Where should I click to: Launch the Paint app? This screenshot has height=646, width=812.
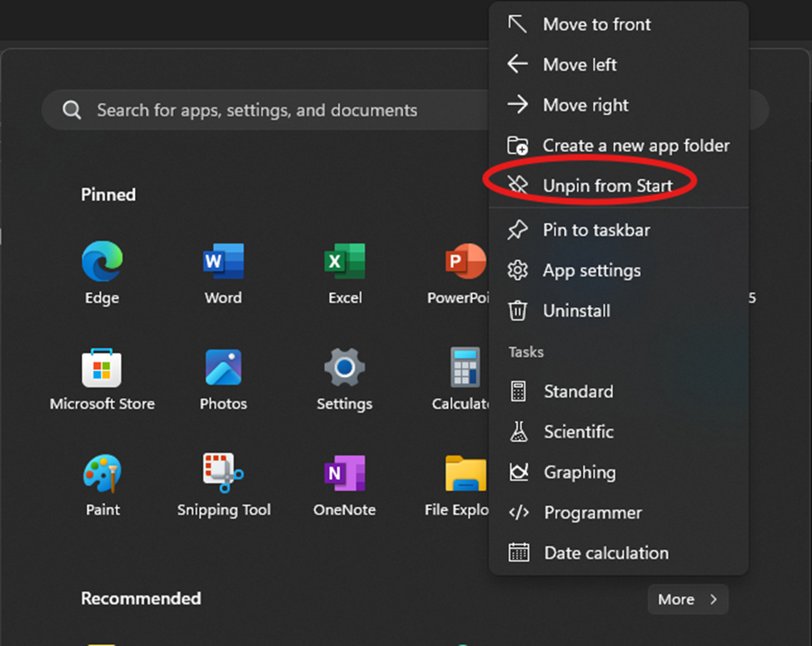102,485
